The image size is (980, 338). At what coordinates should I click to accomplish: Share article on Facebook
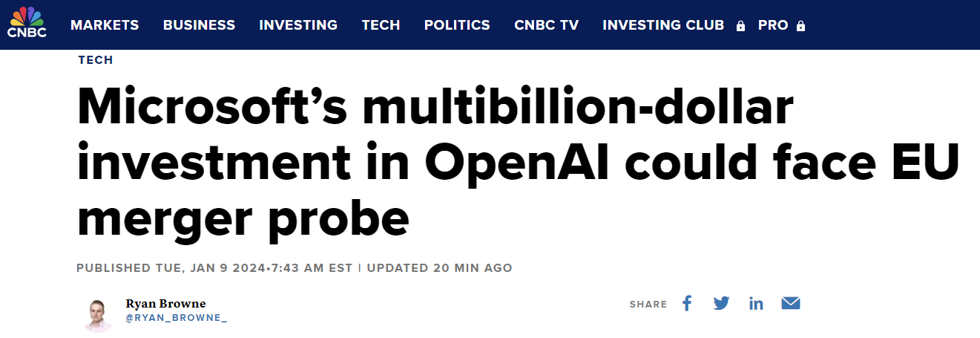(x=687, y=303)
